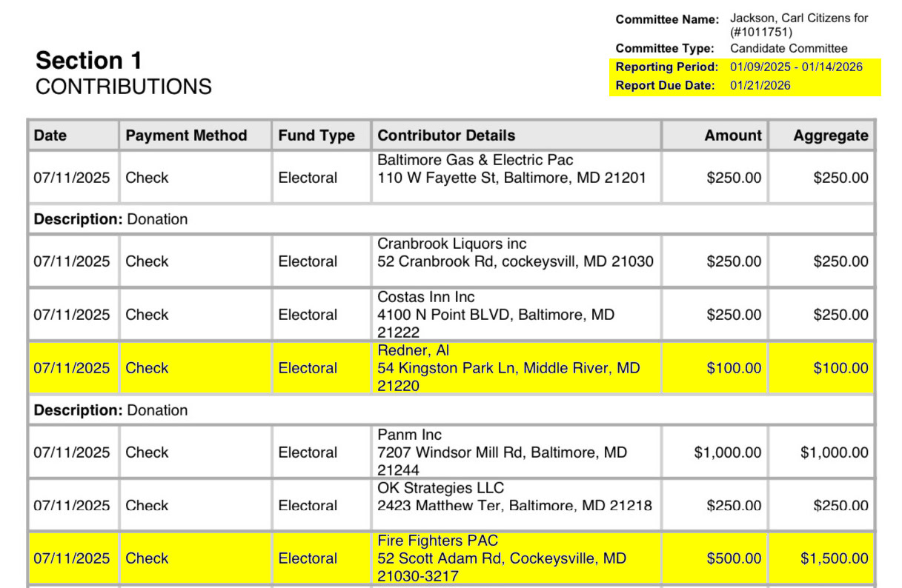Click the Aggregate column header
Screen dimensions: 902x588
(831, 136)
